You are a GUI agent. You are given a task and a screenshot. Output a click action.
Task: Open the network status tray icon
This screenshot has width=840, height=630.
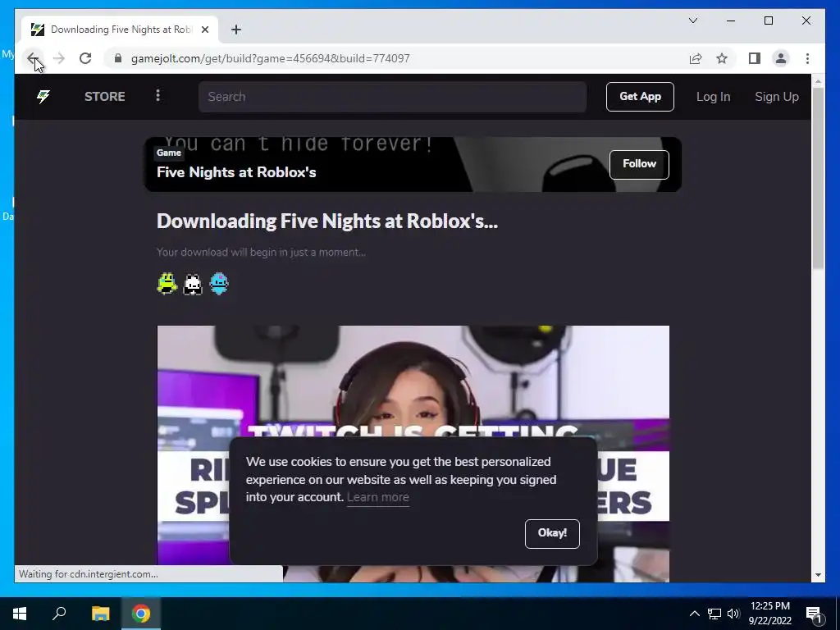(x=714, y=614)
